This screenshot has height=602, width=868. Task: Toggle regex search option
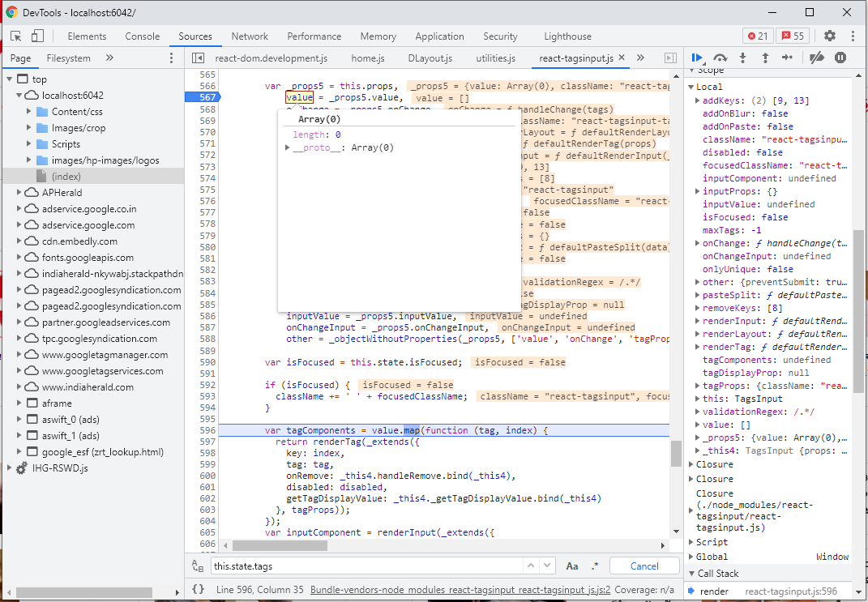(595, 566)
